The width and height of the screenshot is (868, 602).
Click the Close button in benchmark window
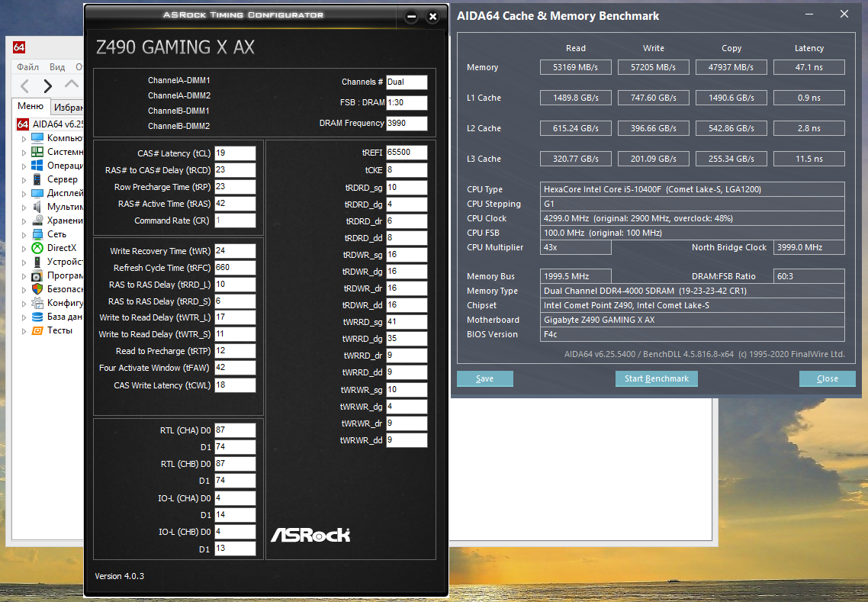[x=827, y=378]
